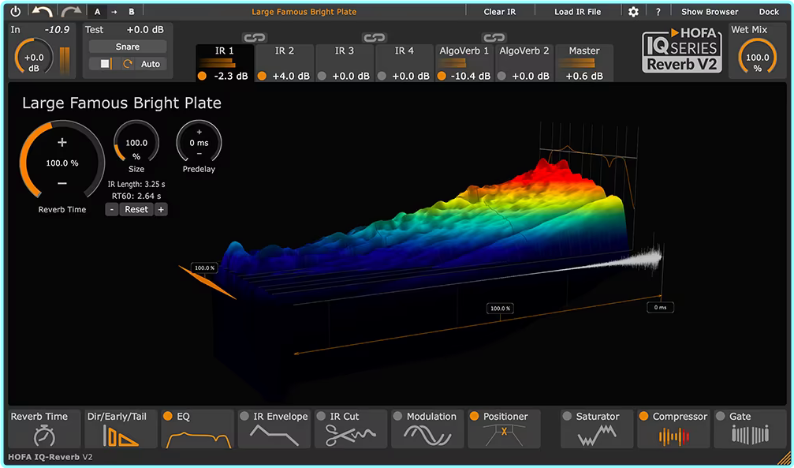Copy setting A to B with the arrow
The image size is (794, 468).
[x=114, y=12]
